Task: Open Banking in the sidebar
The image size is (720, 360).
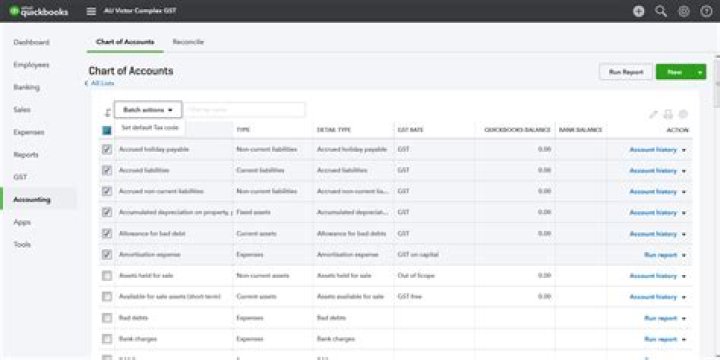Action: click(27, 87)
